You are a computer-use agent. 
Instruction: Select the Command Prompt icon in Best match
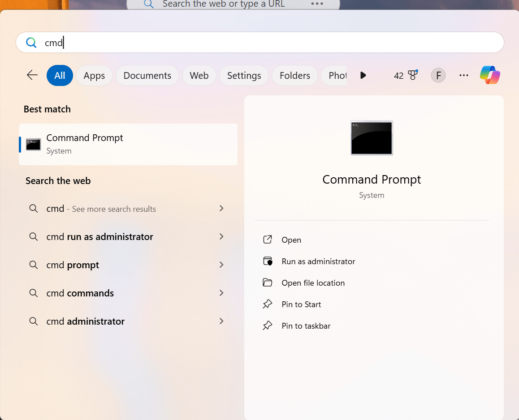click(33, 144)
